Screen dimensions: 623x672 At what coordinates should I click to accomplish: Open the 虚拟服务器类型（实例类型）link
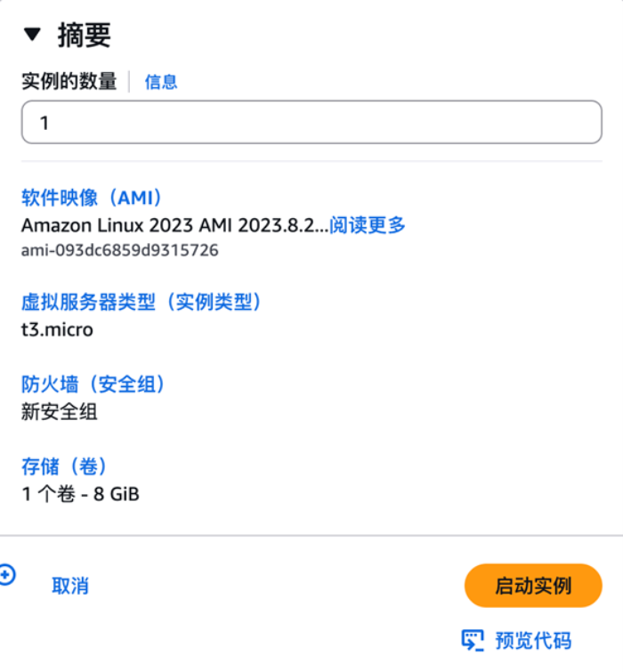click(142, 302)
